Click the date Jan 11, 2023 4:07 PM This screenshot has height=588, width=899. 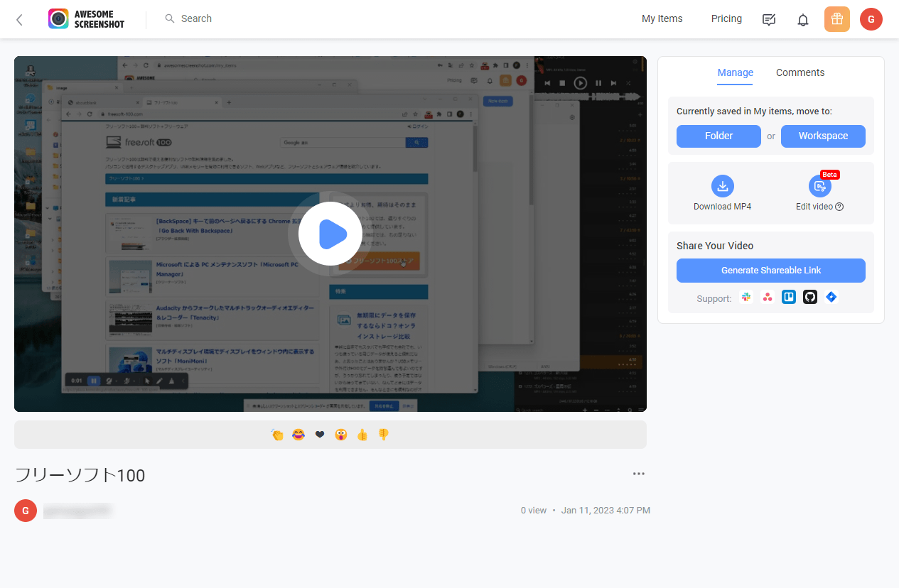[x=605, y=511]
